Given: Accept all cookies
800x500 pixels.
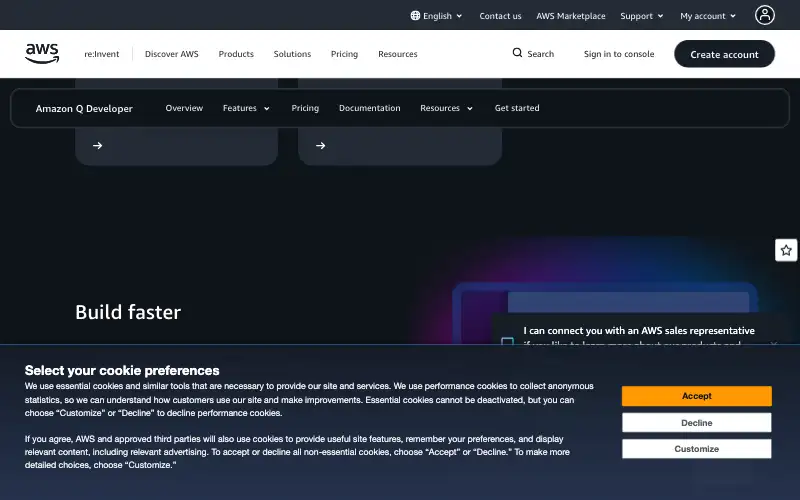Looking at the screenshot, I should pyautogui.click(x=696, y=396).
